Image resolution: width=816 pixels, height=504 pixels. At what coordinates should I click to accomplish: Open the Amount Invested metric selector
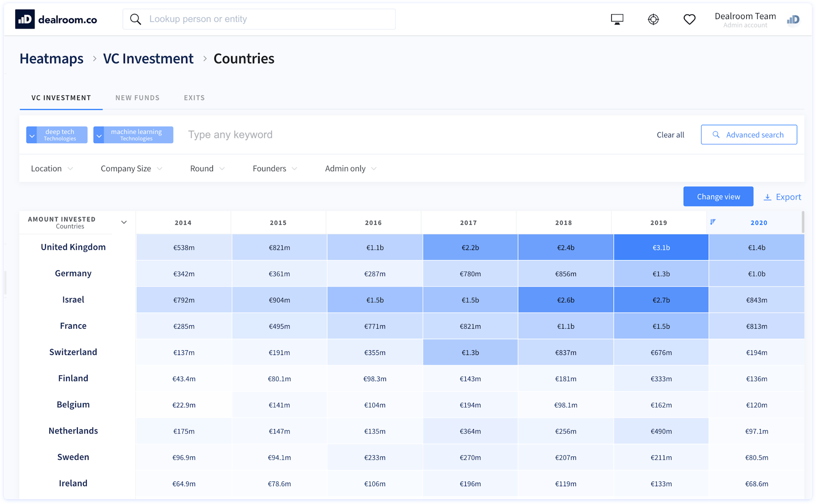click(x=124, y=222)
